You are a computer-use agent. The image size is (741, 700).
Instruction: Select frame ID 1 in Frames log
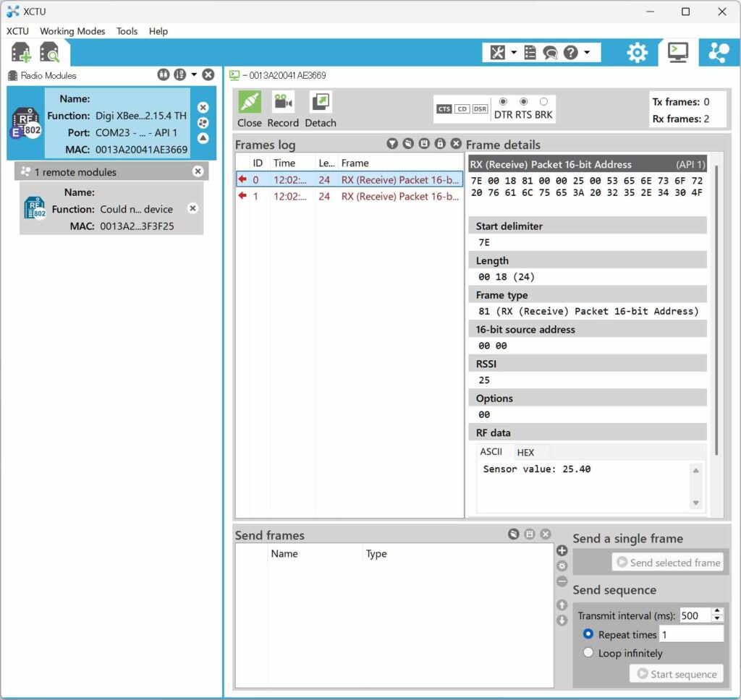coord(350,196)
